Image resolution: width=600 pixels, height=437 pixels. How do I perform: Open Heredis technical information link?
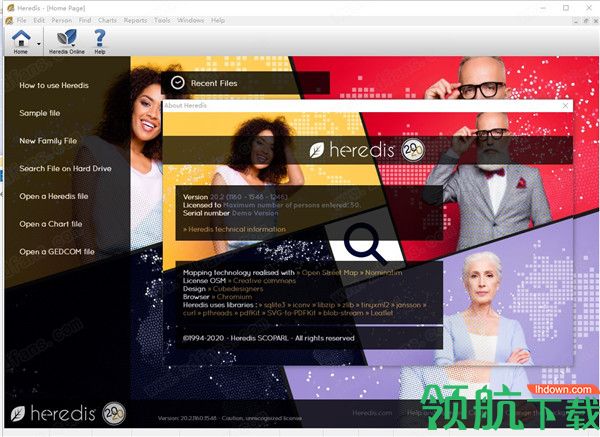(235, 229)
